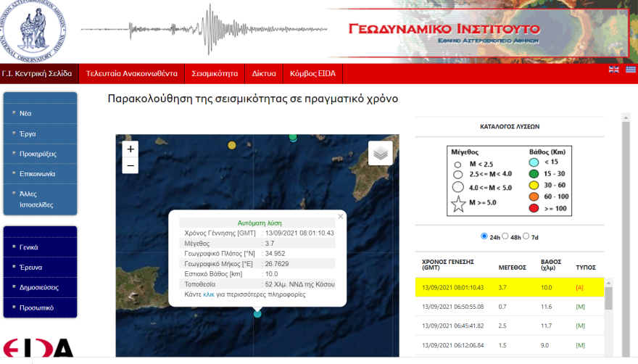This screenshot has height=364, width=638.
Task: Click the ΤΥΠΟΣ column header
Action: pyautogui.click(x=586, y=268)
